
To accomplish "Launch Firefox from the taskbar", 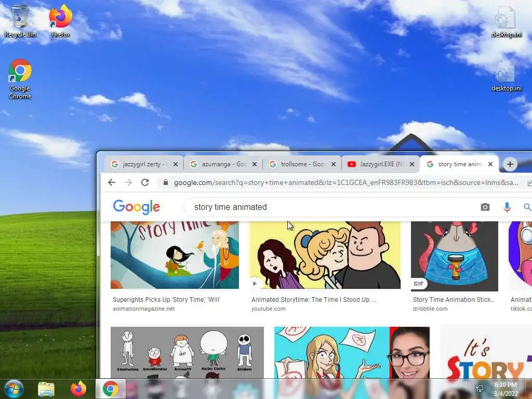I will 78,389.
